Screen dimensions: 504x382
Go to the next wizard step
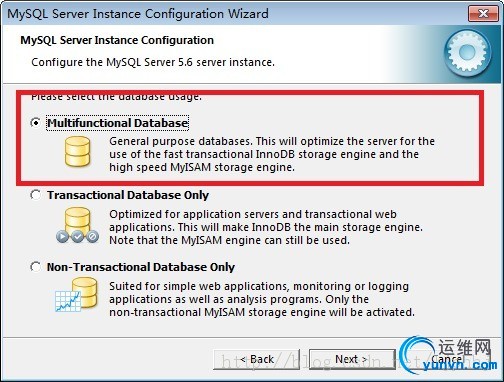click(352, 359)
